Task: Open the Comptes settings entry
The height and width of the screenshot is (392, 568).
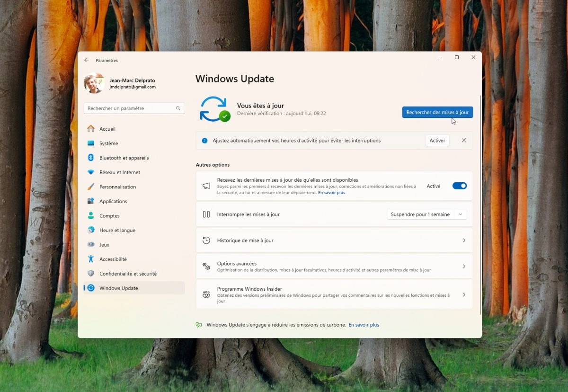Action: 134,216
